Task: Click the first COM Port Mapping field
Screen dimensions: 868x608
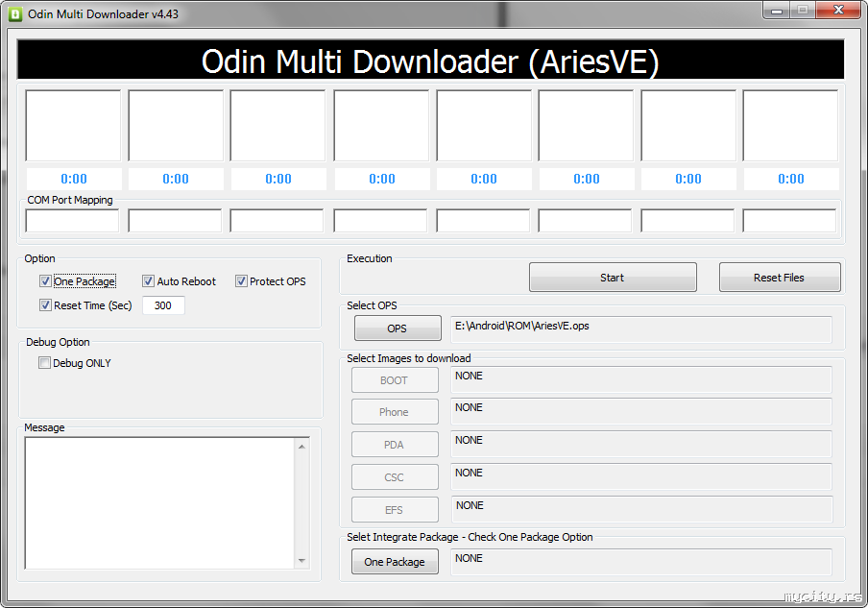Action: (x=72, y=220)
